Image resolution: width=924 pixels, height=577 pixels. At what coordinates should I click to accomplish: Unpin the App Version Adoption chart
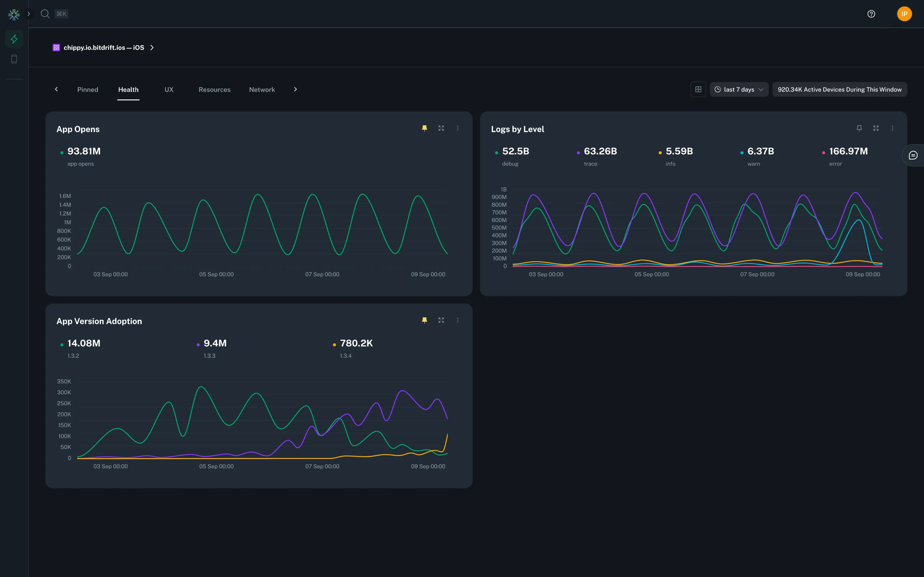point(424,320)
